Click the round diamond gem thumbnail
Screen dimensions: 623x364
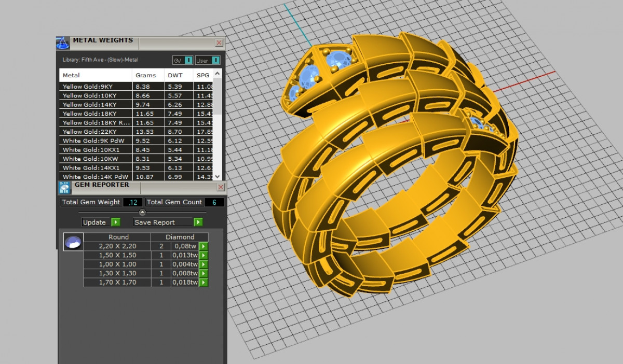click(73, 242)
